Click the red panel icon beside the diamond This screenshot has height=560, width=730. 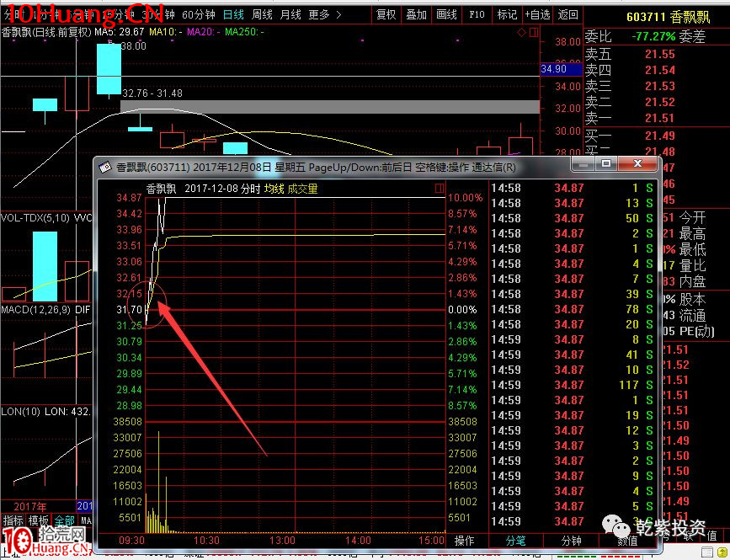click(534, 32)
